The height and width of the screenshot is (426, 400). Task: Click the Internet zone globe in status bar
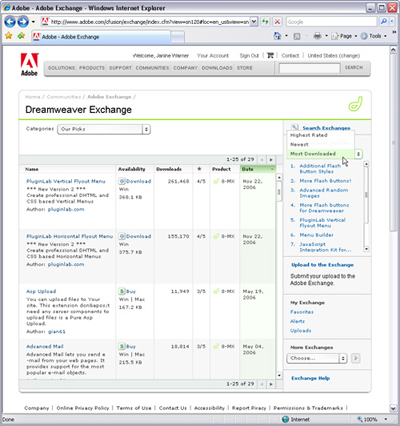pyautogui.click(x=285, y=419)
